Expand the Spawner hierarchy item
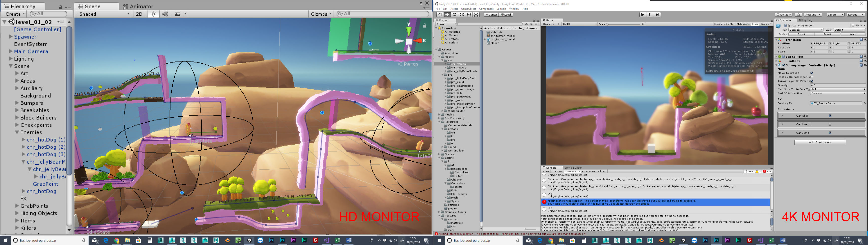868x245 pixels. coord(11,37)
